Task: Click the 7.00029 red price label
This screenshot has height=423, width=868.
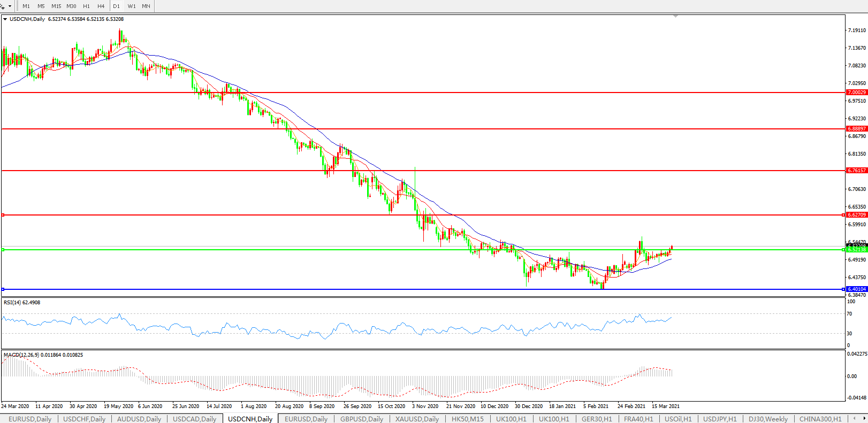Action: (x=856, y=93)
